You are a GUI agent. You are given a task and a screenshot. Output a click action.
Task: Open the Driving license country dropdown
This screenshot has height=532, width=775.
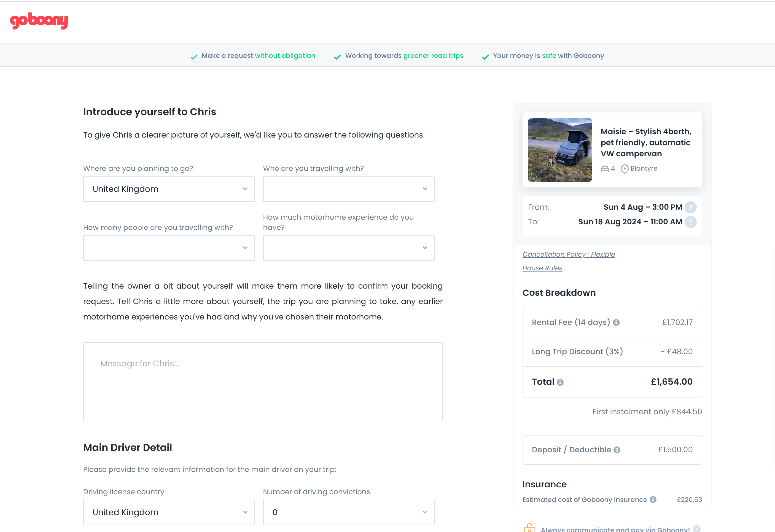pyautogui.click(x=169, y=512)
